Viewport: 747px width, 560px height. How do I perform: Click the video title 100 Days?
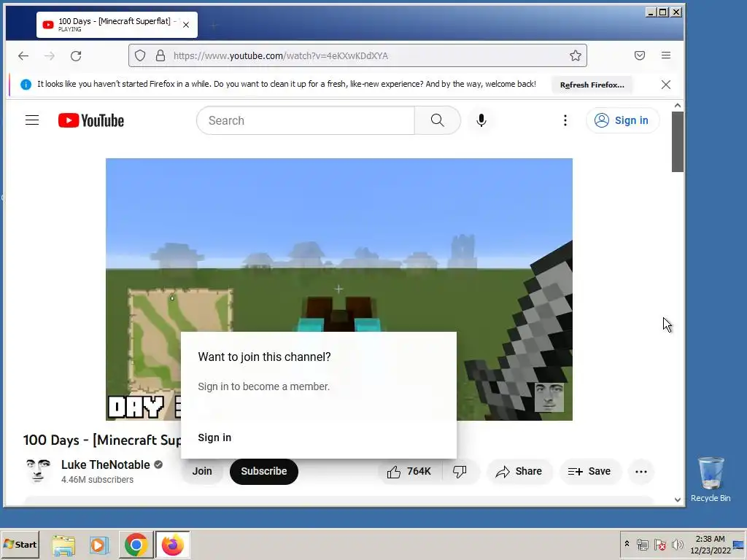(102, 440)
